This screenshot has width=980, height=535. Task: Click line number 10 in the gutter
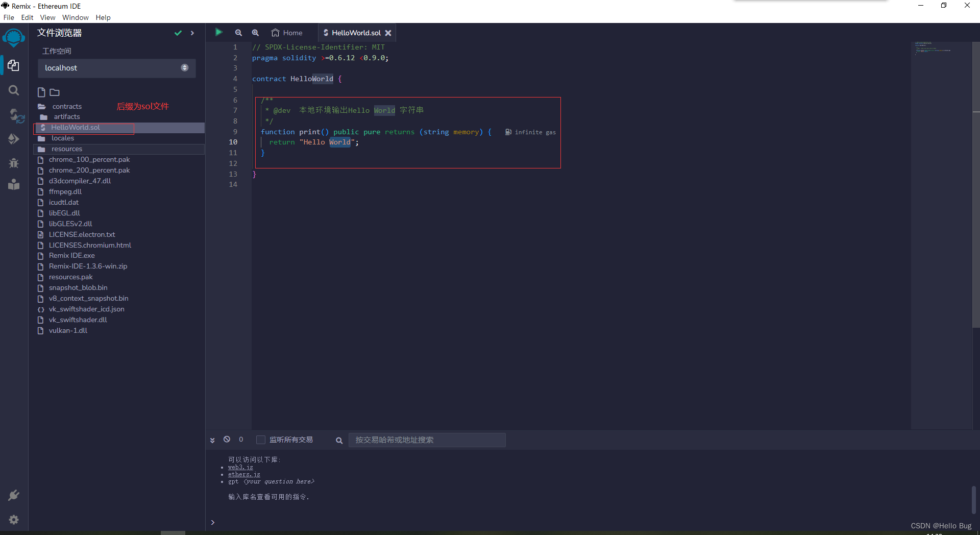pos(233,142)
